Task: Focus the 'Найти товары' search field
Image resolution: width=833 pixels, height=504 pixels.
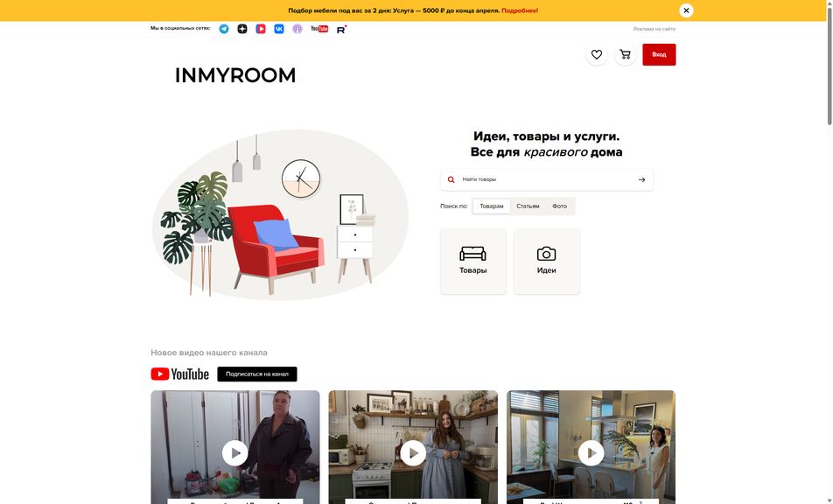Action: click(x=547, y=179)
